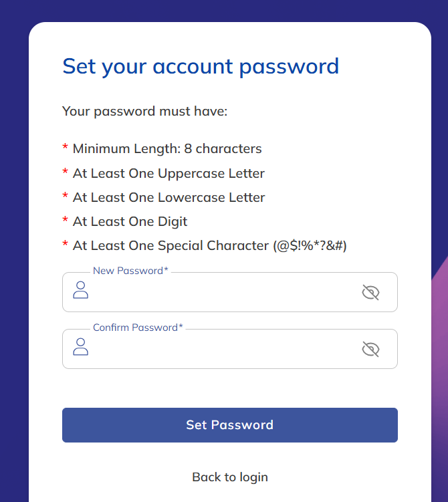Click the red asterisk beside Uppercase Letter rule
The height and width of the screenshot is (502, 448).
tap(66, 172)
